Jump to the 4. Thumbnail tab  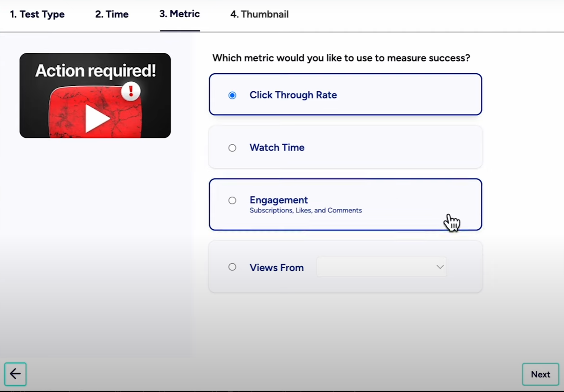[260, 14]
